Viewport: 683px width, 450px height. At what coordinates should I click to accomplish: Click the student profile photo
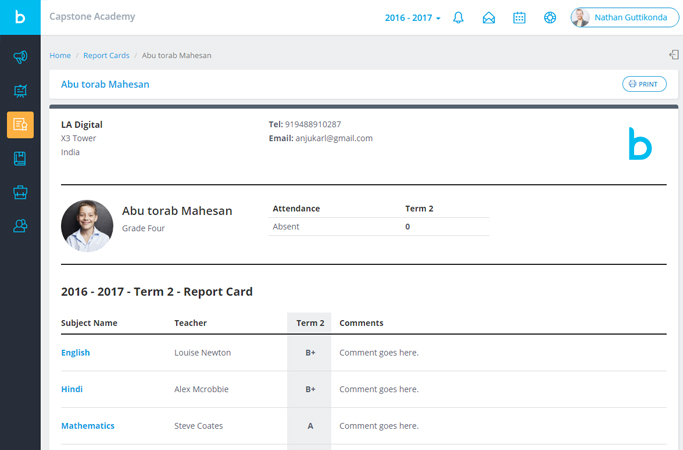coord(87,226)
